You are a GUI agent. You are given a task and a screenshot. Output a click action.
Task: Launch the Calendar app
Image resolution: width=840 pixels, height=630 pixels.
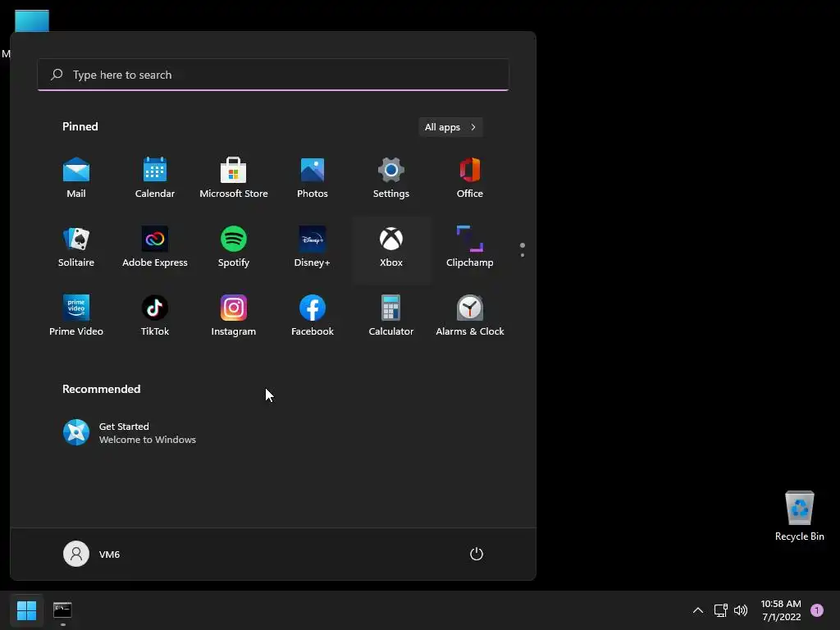pyautogui.click(x=155, y=178)
